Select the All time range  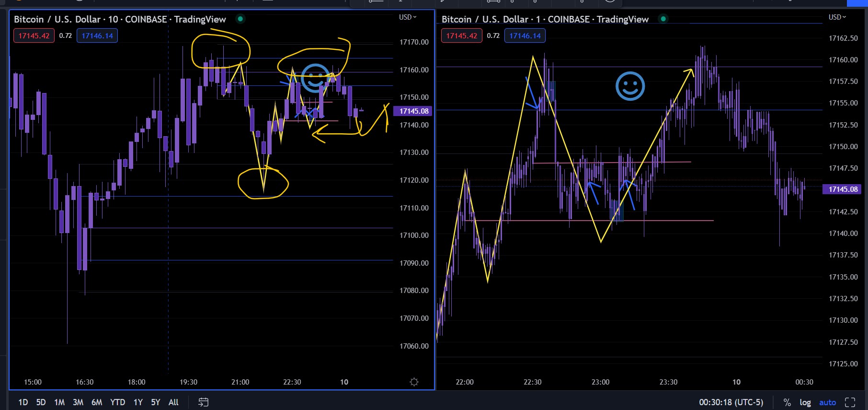pyautogui.click(x=173, y=402)
